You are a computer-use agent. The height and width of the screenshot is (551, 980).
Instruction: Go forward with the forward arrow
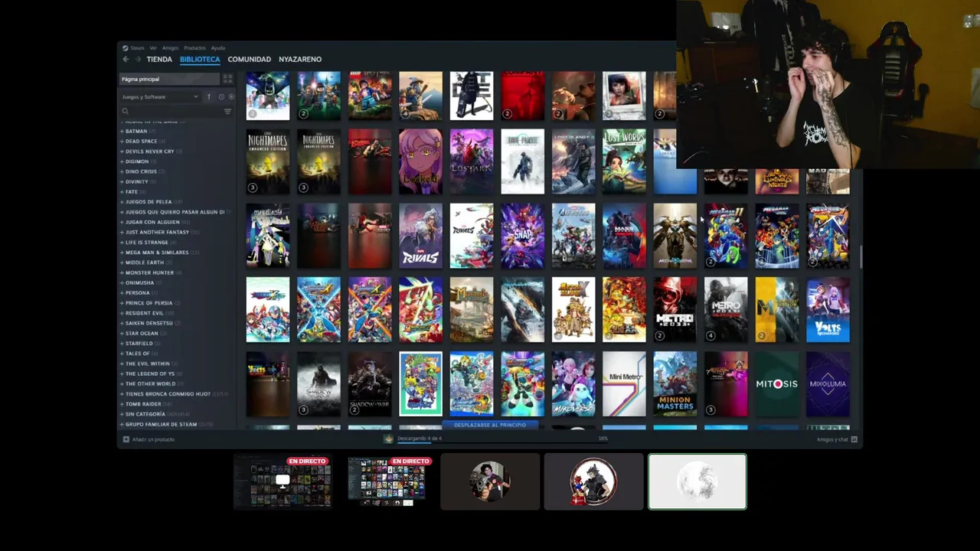[x=138, y=59]
